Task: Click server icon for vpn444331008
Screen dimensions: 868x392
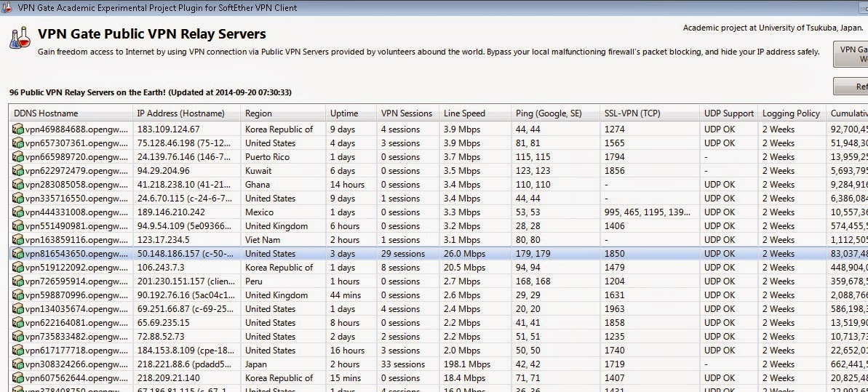Action: [17, 212]
